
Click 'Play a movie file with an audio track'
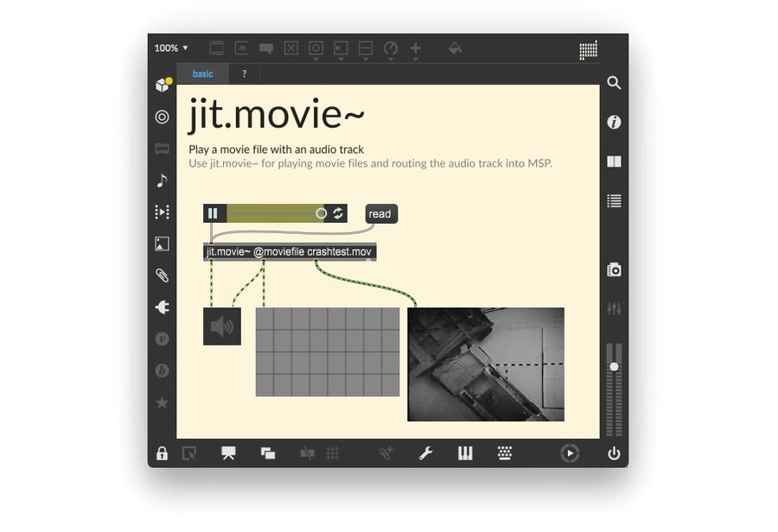pyautogui.click(x=276, y=149)
